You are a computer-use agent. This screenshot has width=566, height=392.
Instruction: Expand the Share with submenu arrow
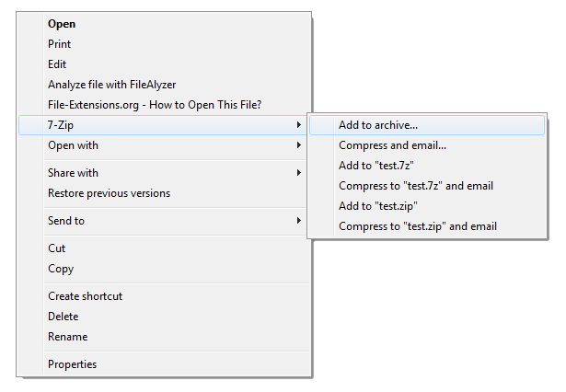click(298, 173)
